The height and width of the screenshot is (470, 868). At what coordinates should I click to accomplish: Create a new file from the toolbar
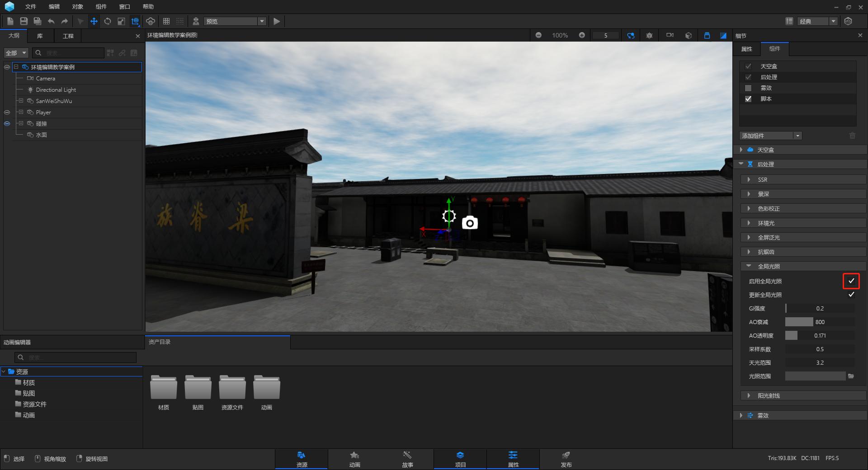(10, 21)
